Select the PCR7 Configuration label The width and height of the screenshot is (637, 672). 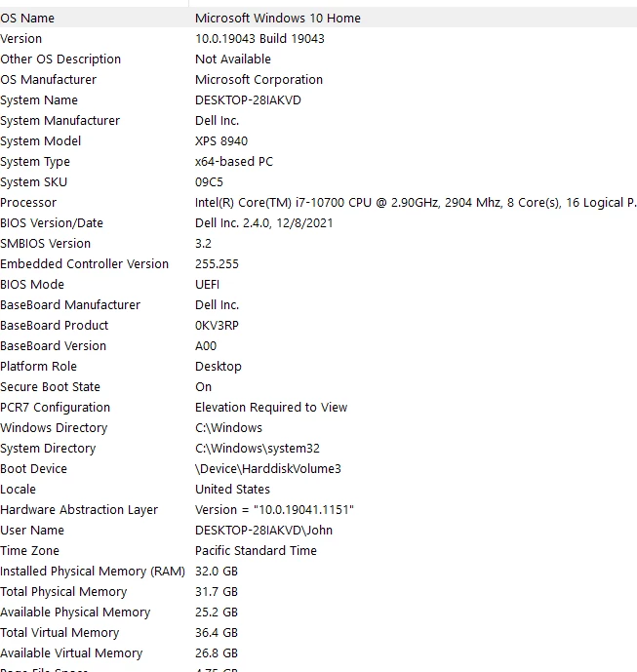[x=56, y=408]
